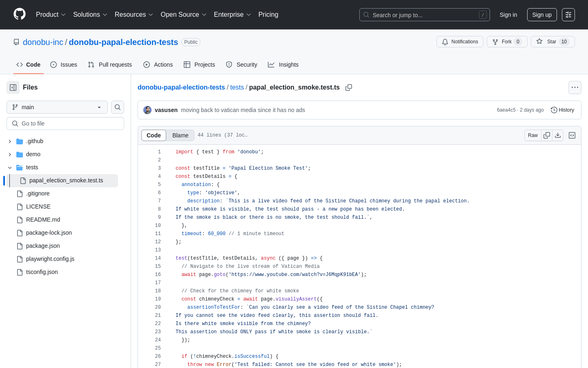This screenshot has height=368, width=588.
Task: Open the donobu-inc organization link
Action: (x=43, y=42)
